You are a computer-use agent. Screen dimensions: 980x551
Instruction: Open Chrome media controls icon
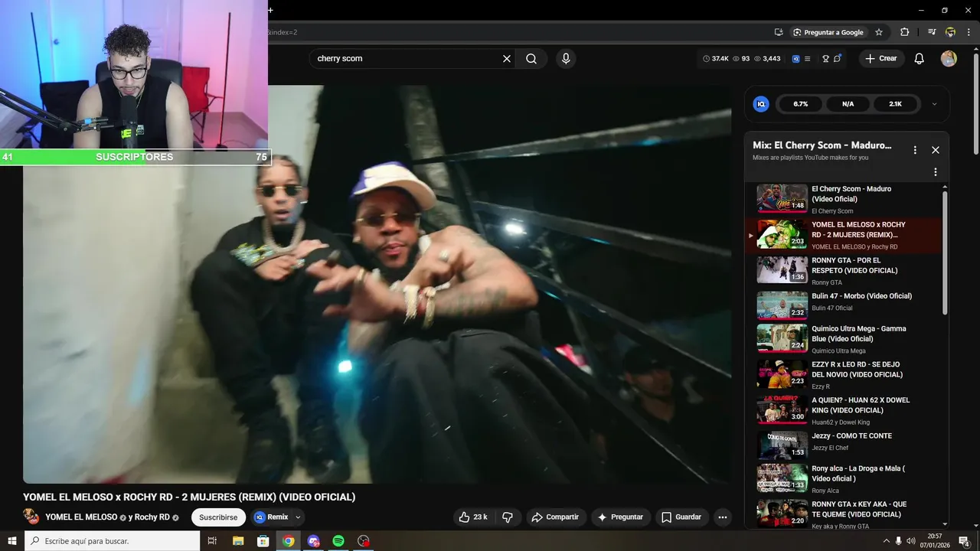[932, 32]
